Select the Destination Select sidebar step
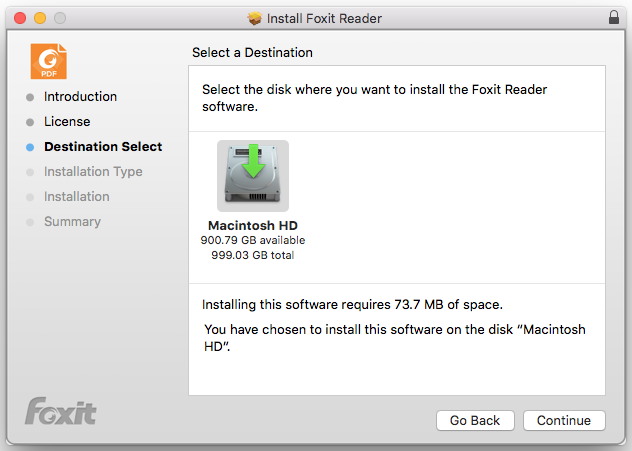The image size is (632, 451). pos(103,147)
